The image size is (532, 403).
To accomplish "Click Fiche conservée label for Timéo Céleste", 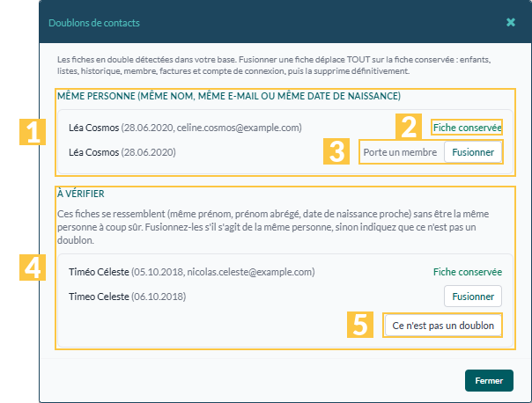I will tap(467, 272).
